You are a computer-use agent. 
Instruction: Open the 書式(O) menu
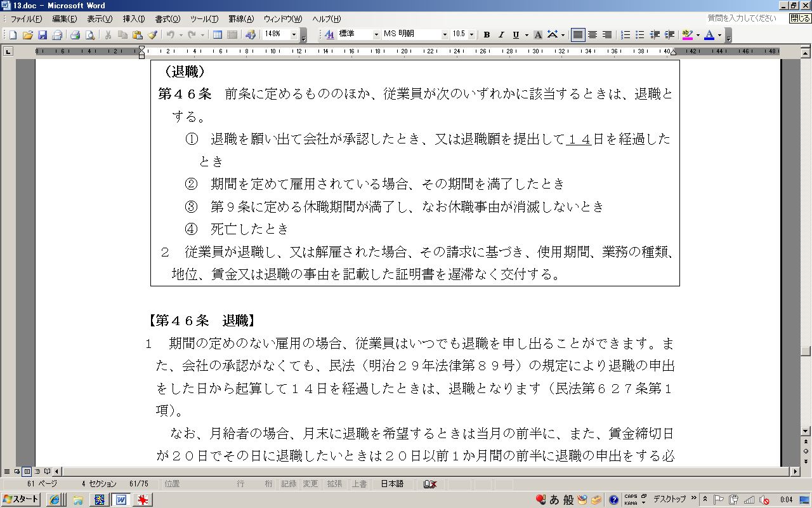coord(167,19)
